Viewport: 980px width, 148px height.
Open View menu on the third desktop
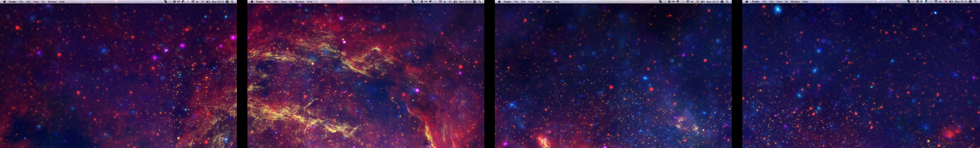(531, 2)
